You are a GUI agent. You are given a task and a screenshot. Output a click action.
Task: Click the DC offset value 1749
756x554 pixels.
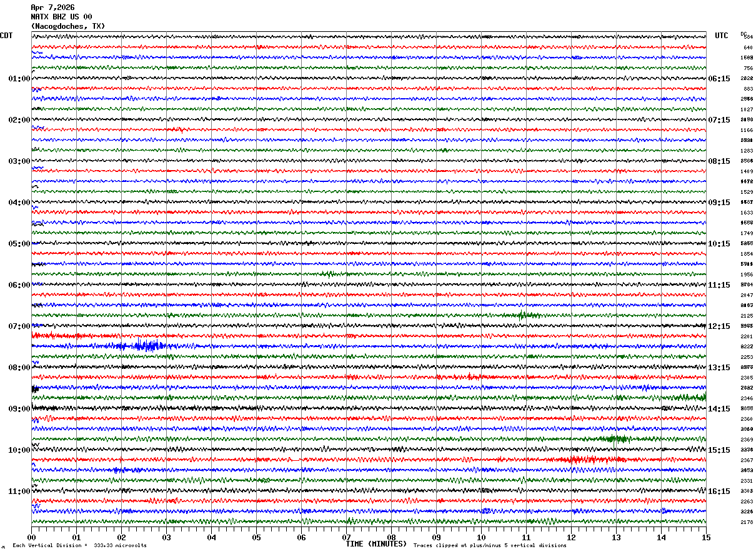coord(747,233)
